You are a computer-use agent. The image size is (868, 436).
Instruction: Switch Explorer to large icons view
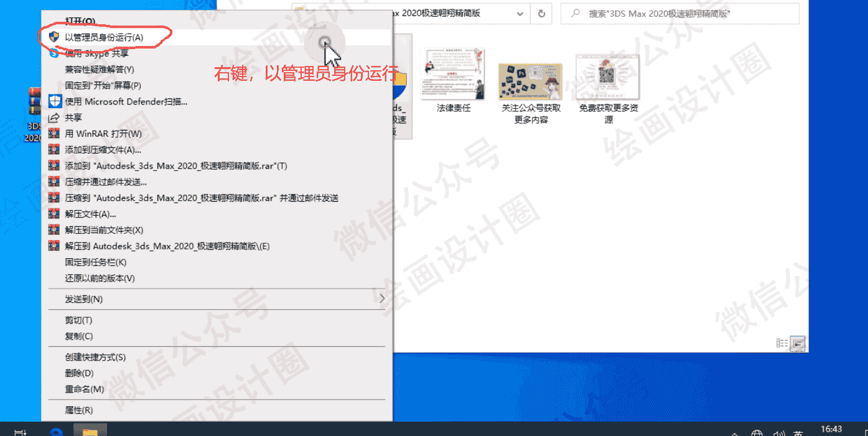coord(798,343)
